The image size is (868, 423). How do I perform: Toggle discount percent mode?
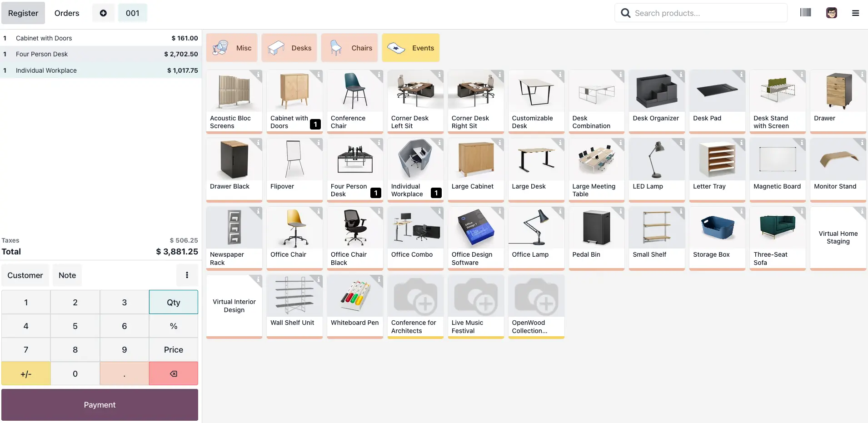tap(173, 326)
